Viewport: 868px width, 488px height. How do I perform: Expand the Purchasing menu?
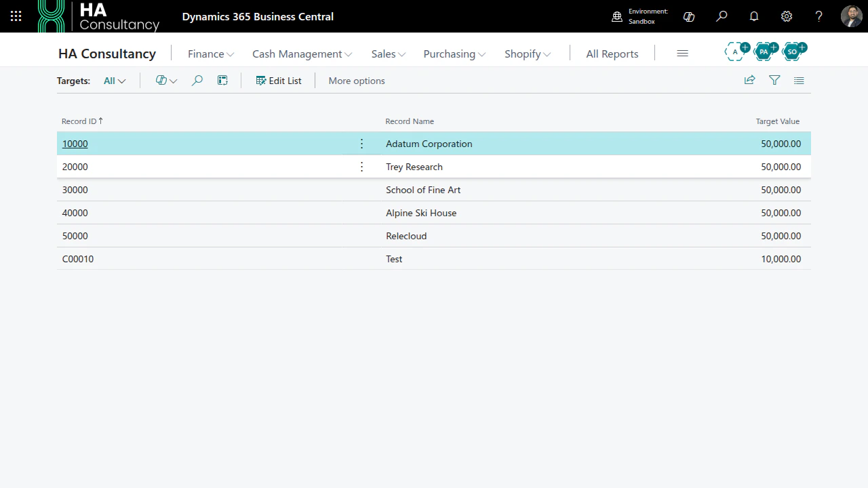454,54
